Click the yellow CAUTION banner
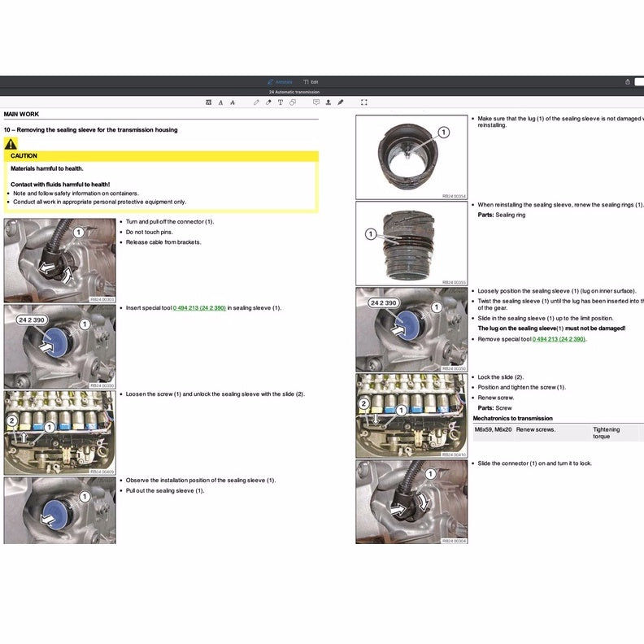 [x=161, y=155]
